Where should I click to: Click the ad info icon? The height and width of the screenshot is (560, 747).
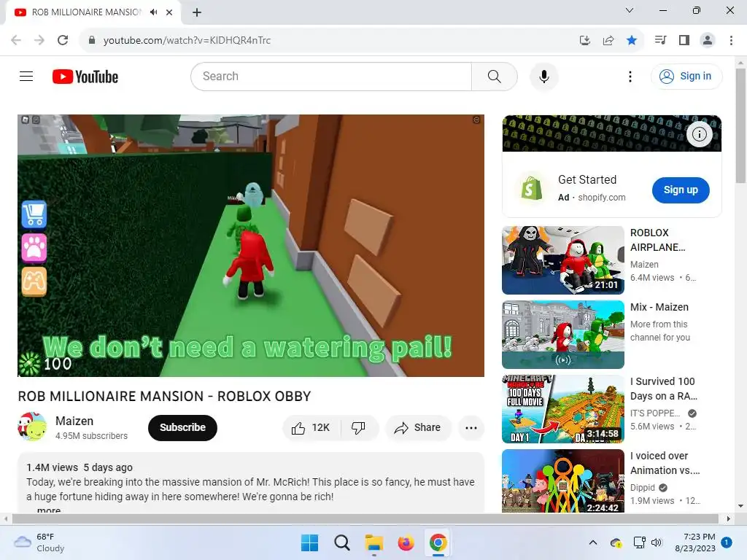pyautogui.click(x=699, y=134)
